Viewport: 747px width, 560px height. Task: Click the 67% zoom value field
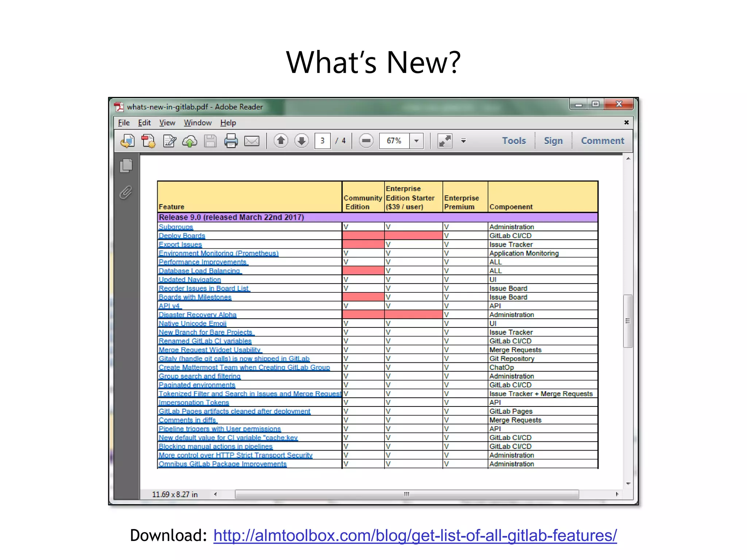394,141
